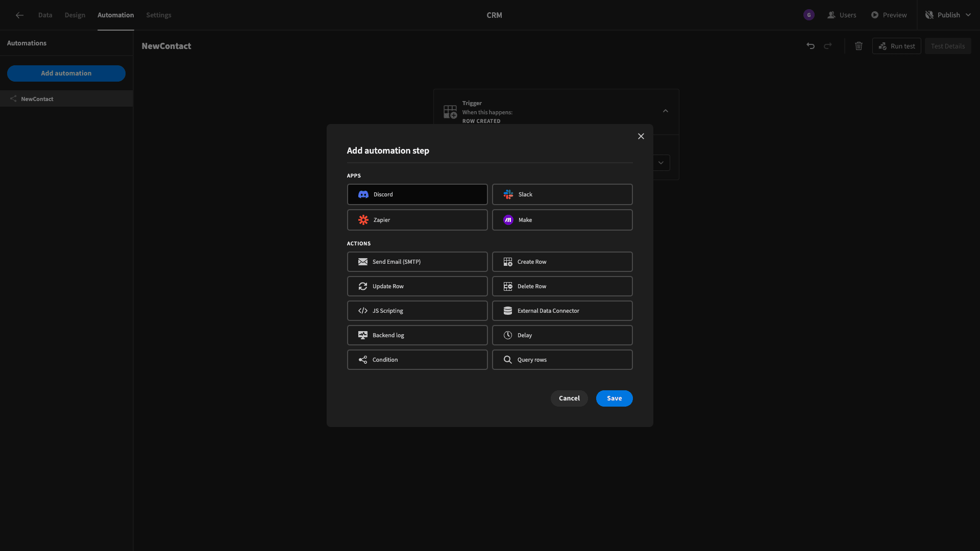
Task: Select the Backend log action
Action: (x=416, y=335)
